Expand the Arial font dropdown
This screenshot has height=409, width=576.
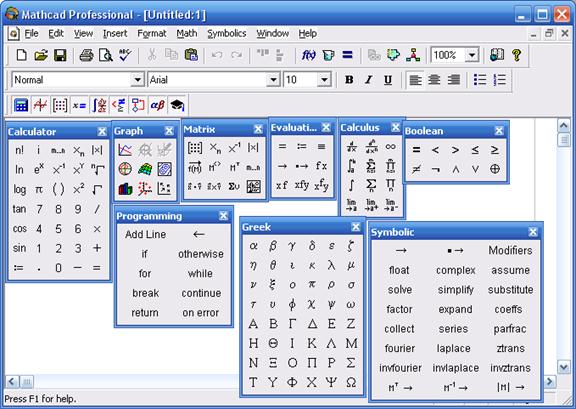tap(273, 80)
